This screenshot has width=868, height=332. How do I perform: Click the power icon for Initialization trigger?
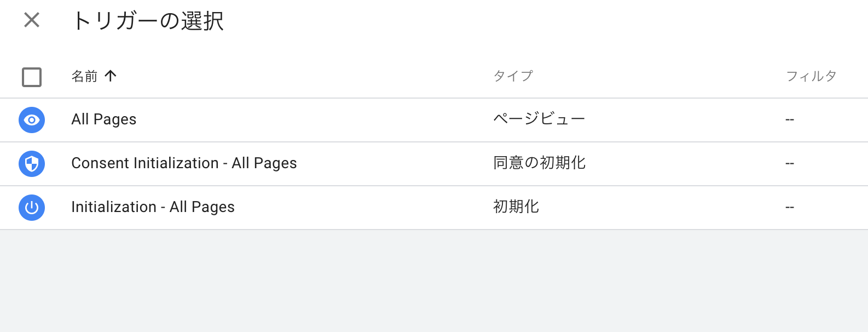[x=31, y=207]
